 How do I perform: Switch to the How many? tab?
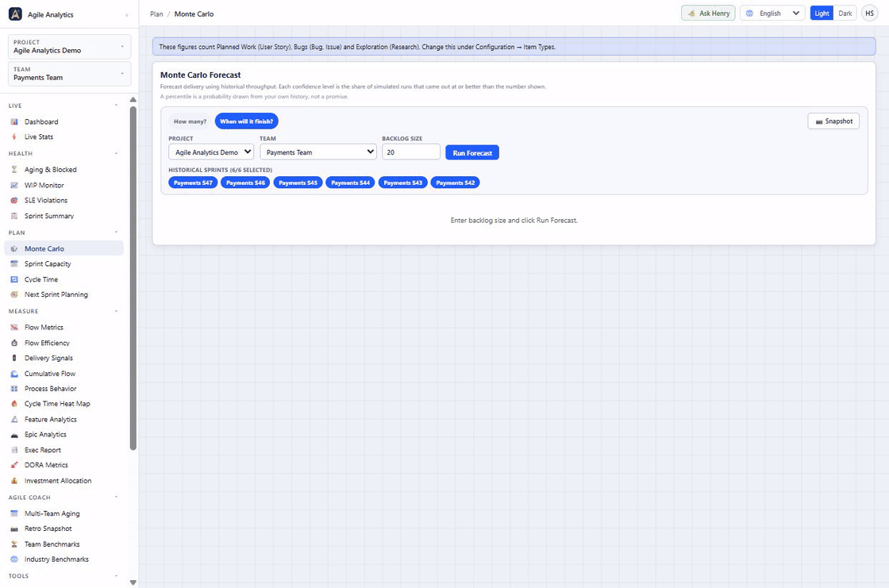coord(190,121)
